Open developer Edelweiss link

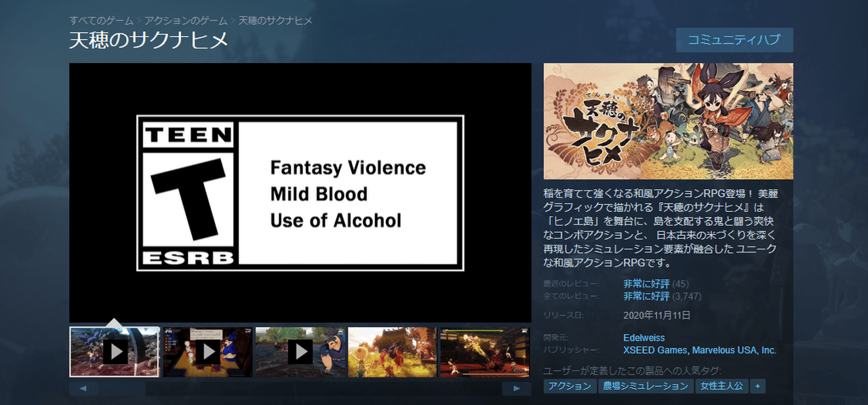coord(644,338)
